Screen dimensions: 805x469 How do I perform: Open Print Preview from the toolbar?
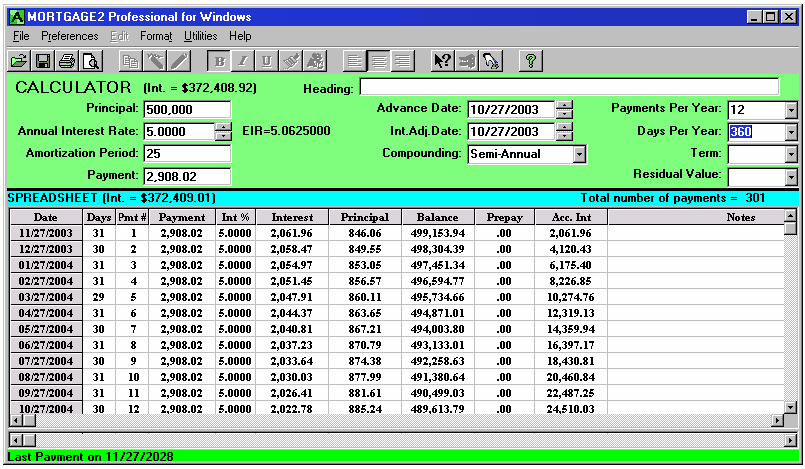click(x=90, y=60)
